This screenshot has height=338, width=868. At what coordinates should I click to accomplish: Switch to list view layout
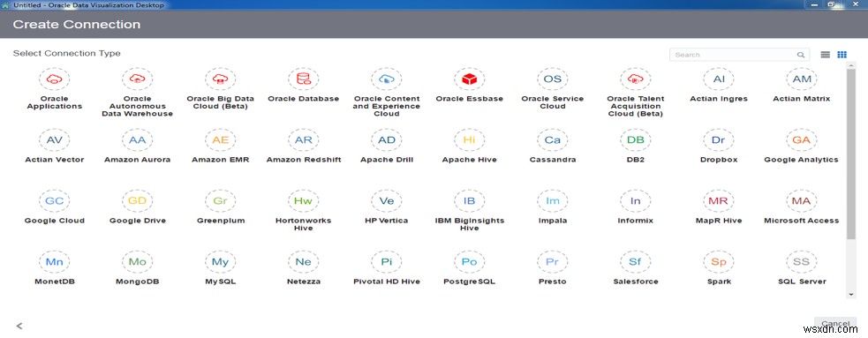coord(826,55)
